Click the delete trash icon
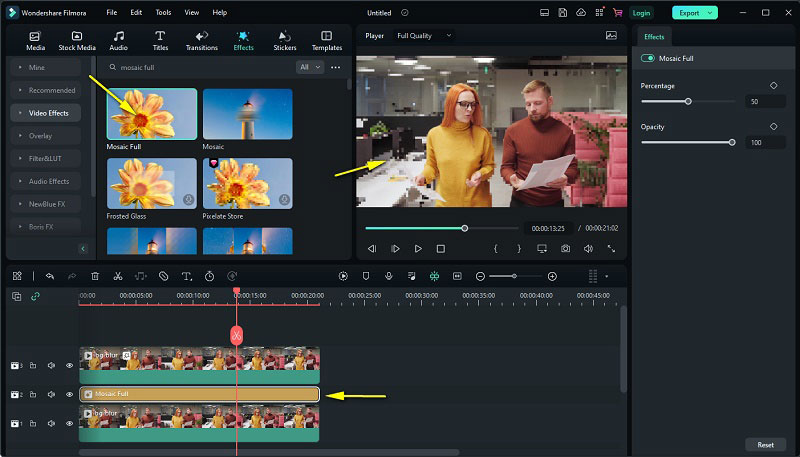 pos(95,276)
